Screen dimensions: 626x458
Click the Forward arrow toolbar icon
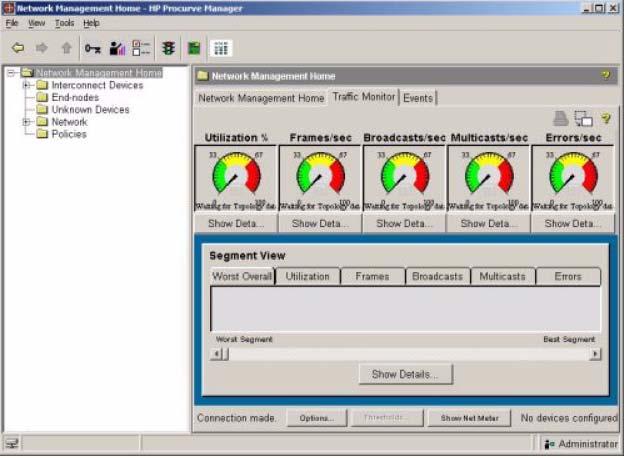[42, 48]
